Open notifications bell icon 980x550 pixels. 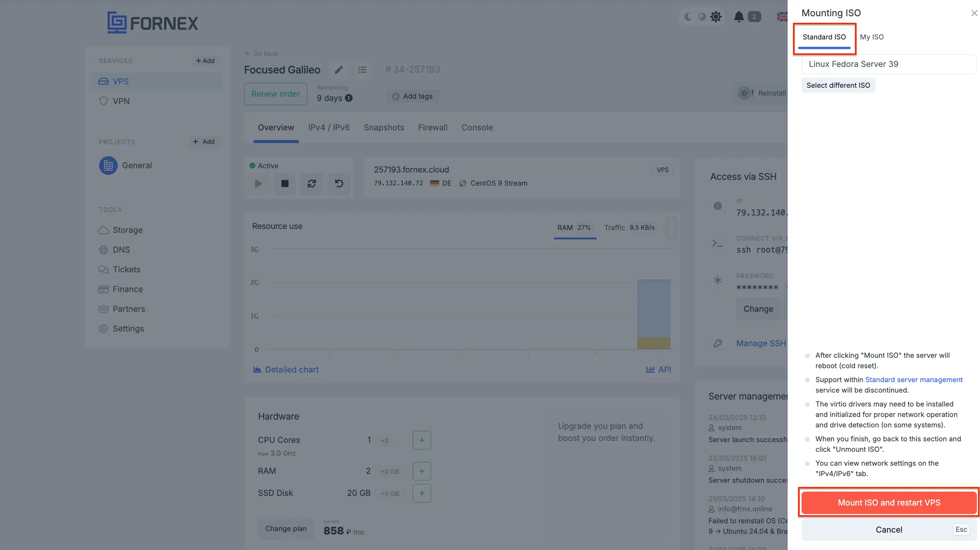pyautogui.click(x=739, y=17)
